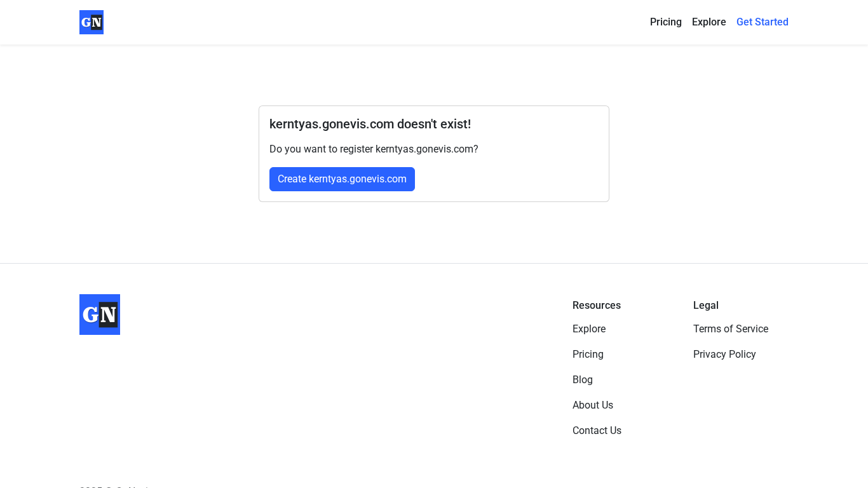The height and width of the screenshot is (488, 868).
Task: Open the Terms of Service link
Action: point(730,329)
